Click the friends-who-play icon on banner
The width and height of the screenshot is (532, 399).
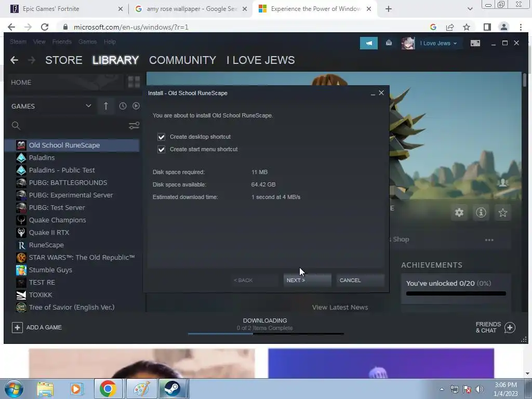pos(503,183)
